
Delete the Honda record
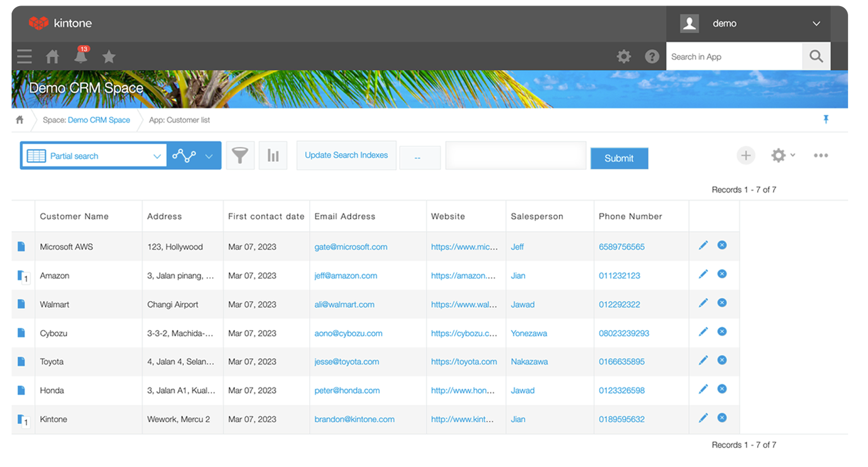pos(722,389)
